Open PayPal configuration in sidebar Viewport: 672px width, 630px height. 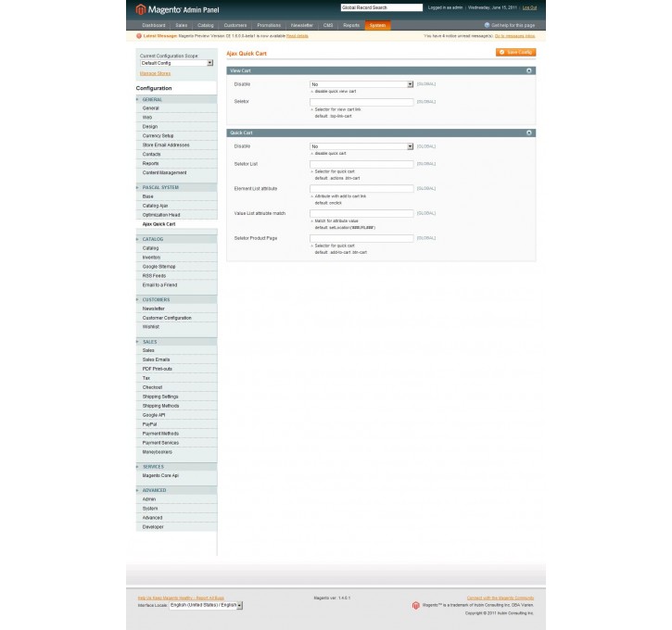tap(176, 424)
